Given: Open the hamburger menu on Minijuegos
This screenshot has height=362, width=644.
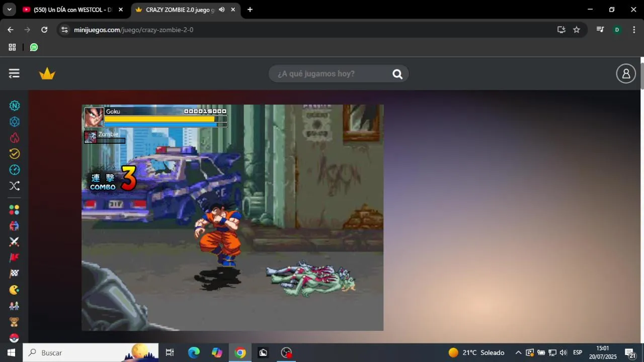Looking at the screenshot, I should click(14, 74).
